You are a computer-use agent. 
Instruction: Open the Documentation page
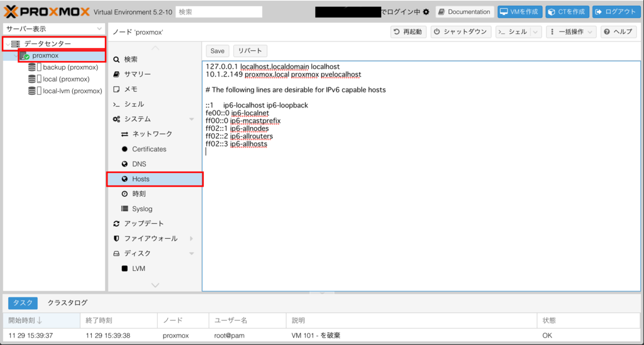click(x=465, y=12)
